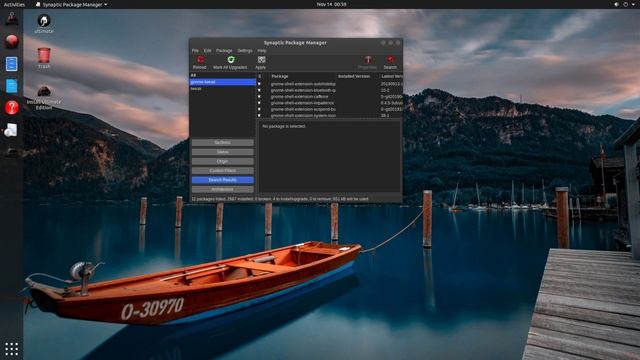
Task: Open the Settings menu
Action: (x=245, y=51)
